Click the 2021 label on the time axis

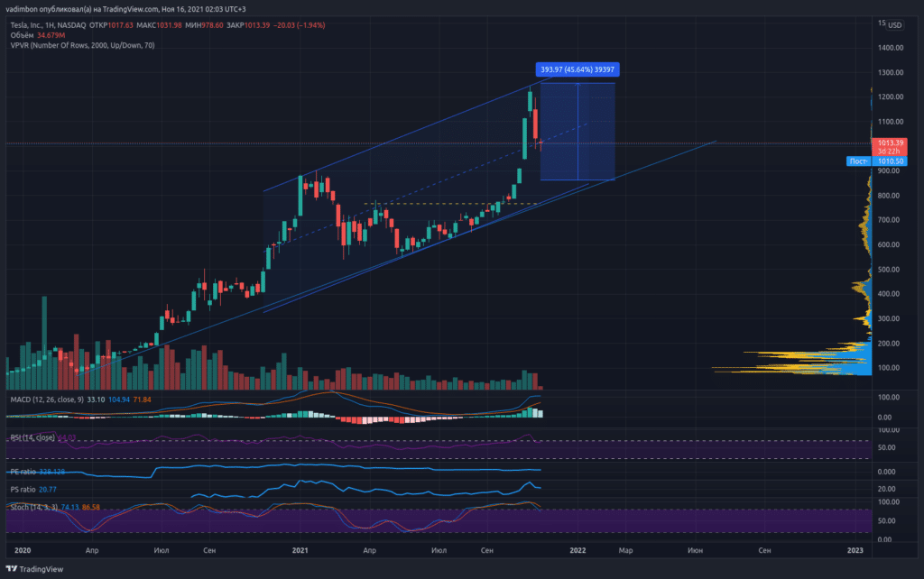302,549
